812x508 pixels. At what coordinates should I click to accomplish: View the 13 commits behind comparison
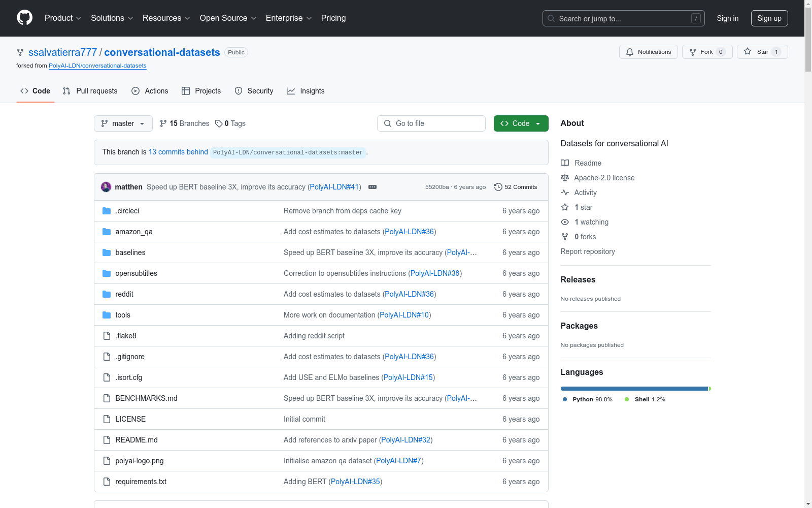pyautogui.click(x=178, y=152)
